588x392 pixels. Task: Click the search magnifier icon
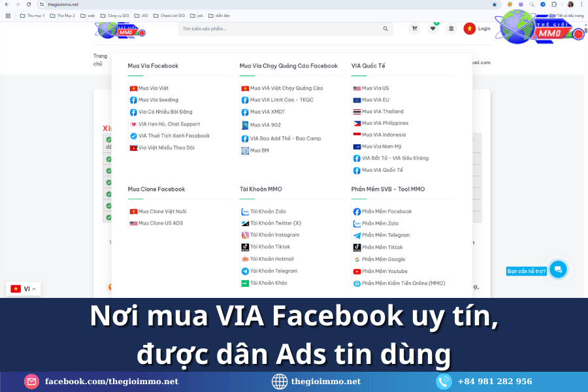pos(385,29)
